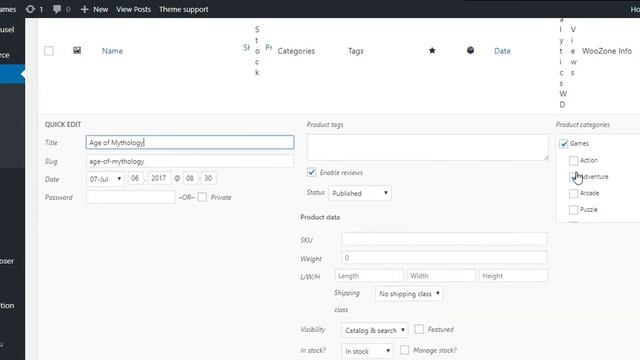Click the Product tags text area
The height and width of the screenshot is (360, 640).
[427, 147]
